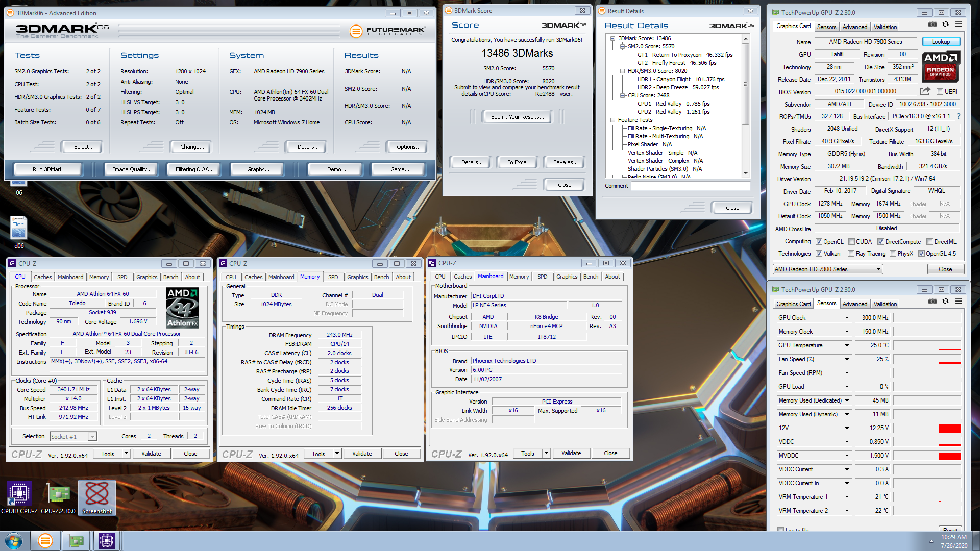Click Submit Your Results button
Screen dimensions: 980x551
click(x=517, y=117)
